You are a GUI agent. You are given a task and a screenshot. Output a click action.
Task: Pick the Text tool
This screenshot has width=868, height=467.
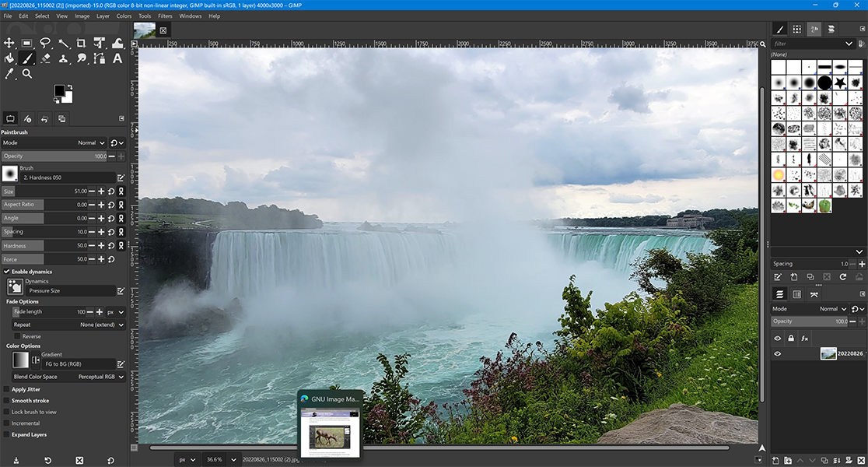coord(117,58)
